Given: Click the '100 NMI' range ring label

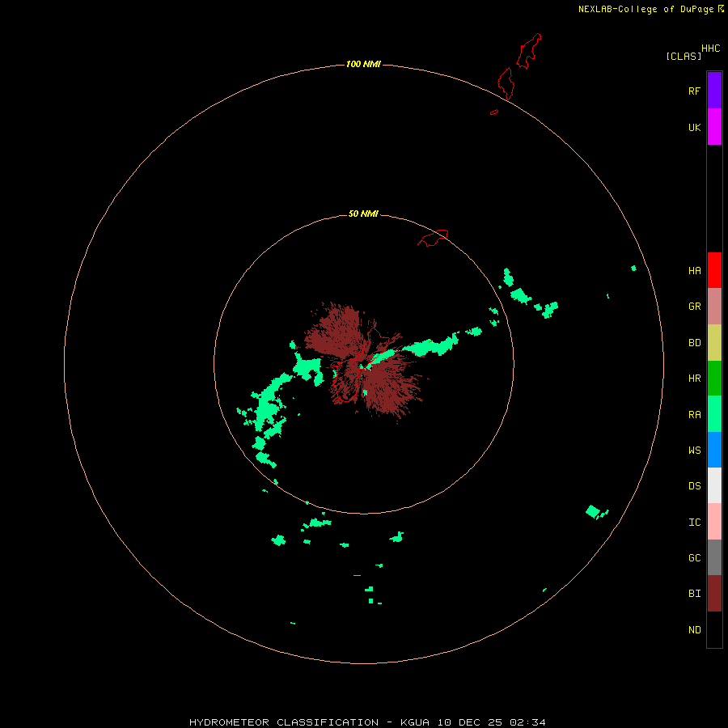Looking at the screenshot, I should 363,64.
